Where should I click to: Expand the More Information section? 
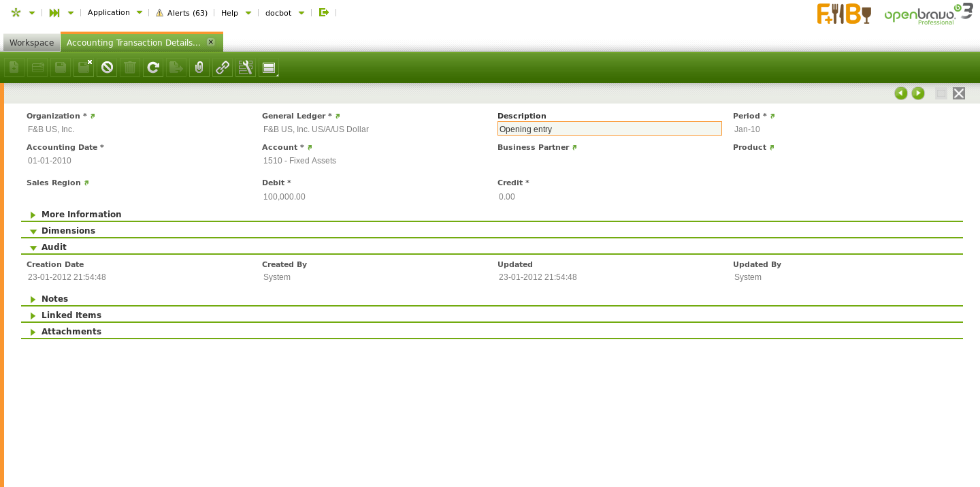click(81, 215)
